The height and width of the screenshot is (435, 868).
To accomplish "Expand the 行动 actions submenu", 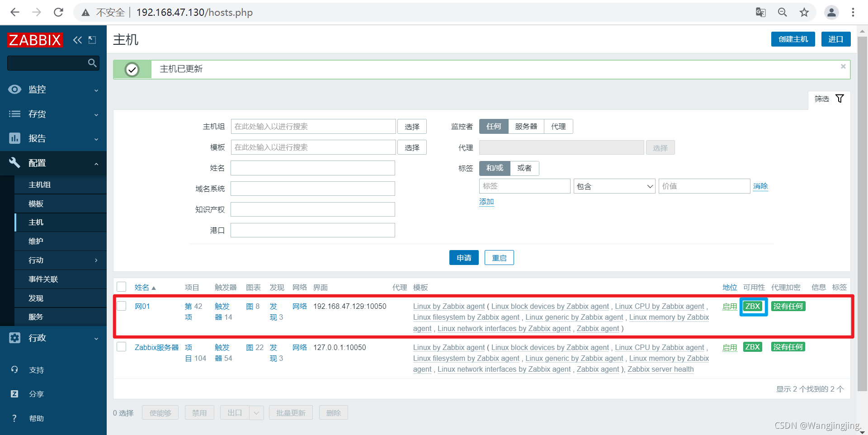I will point(61,260).
